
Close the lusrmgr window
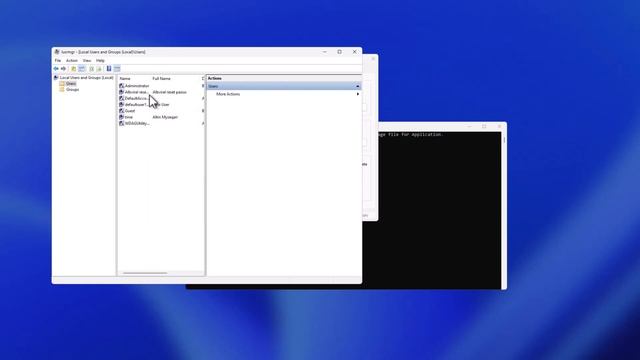tap(354, 52)
